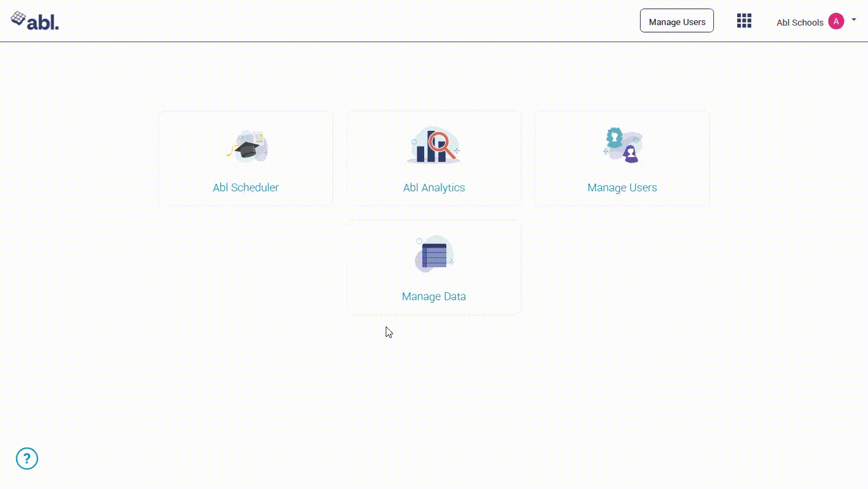The height and width of the screenshot is (489, 868).
Task: Open the Manage Users tile label
Action: coord(622,188)
